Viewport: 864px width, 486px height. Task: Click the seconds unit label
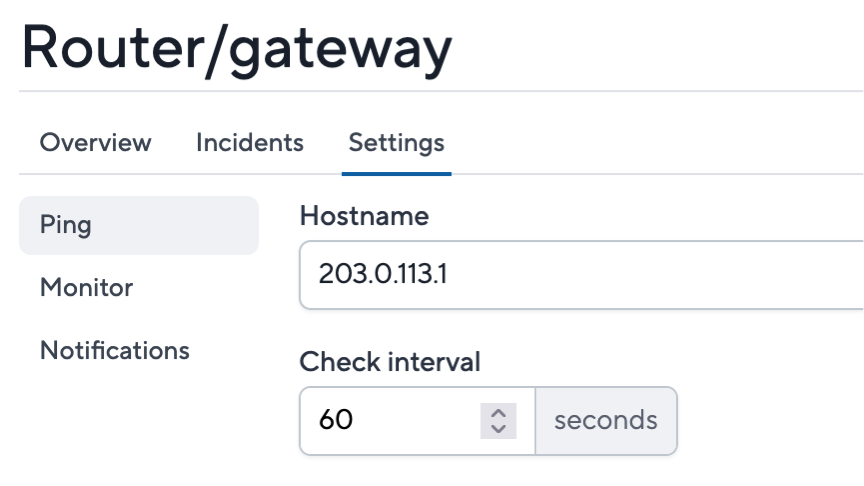606,420
